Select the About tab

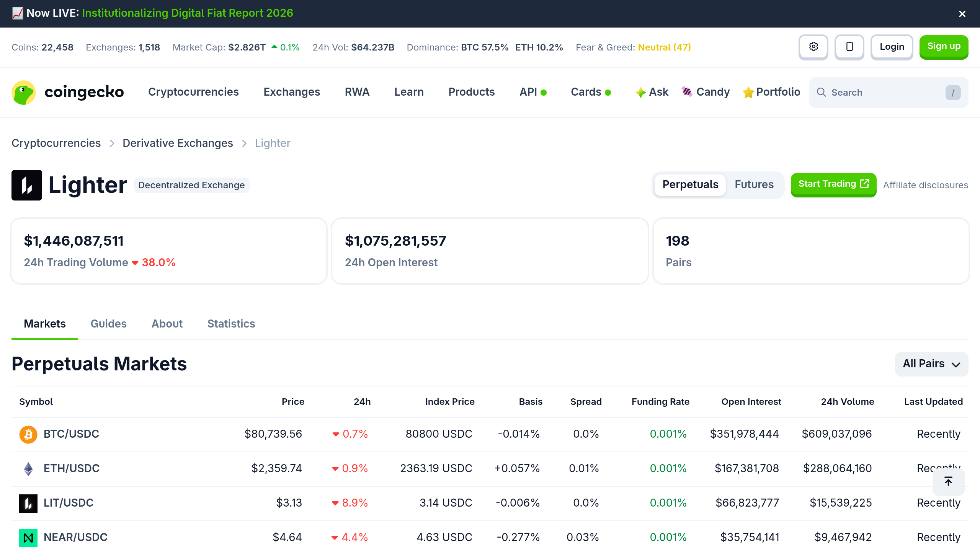(x=167, y=324)
